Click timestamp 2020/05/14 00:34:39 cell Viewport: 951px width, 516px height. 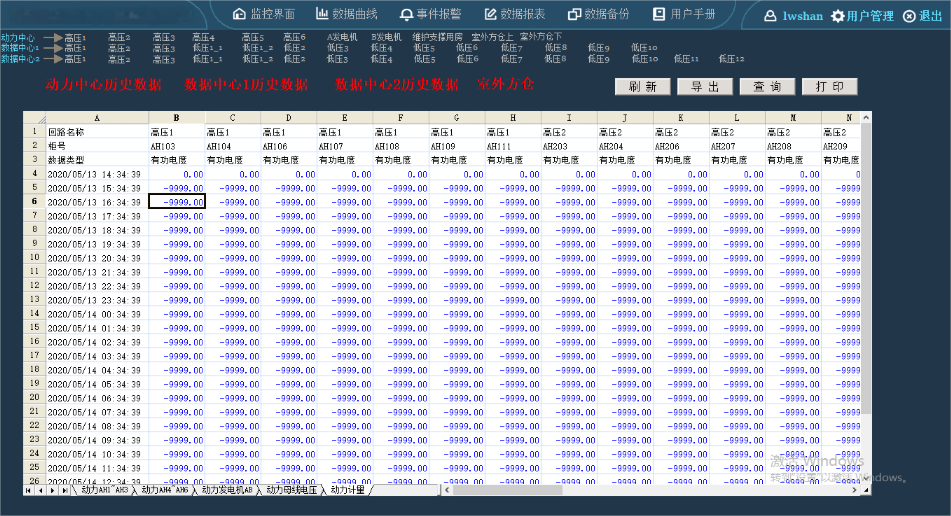pyautogui.click(x=97, y=314)
